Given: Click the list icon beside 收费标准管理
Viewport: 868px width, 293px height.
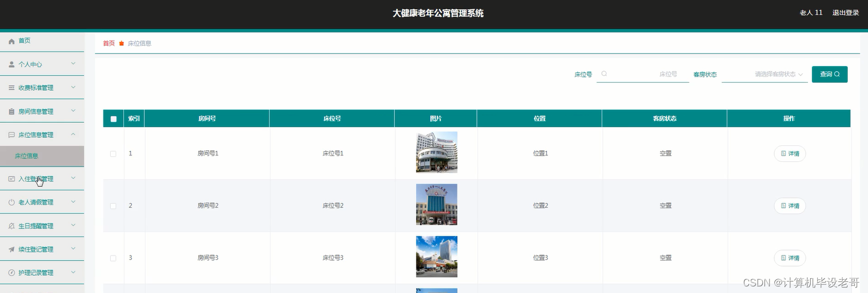Looking at the screenshot, I should 12,88.
